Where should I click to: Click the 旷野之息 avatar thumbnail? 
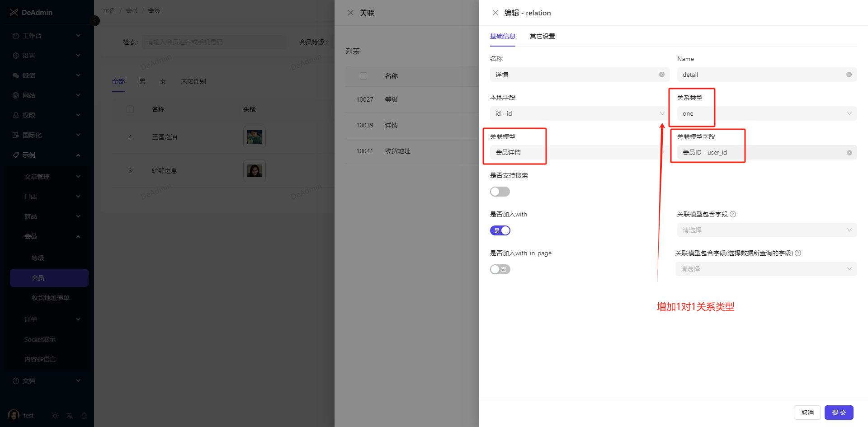255,171
